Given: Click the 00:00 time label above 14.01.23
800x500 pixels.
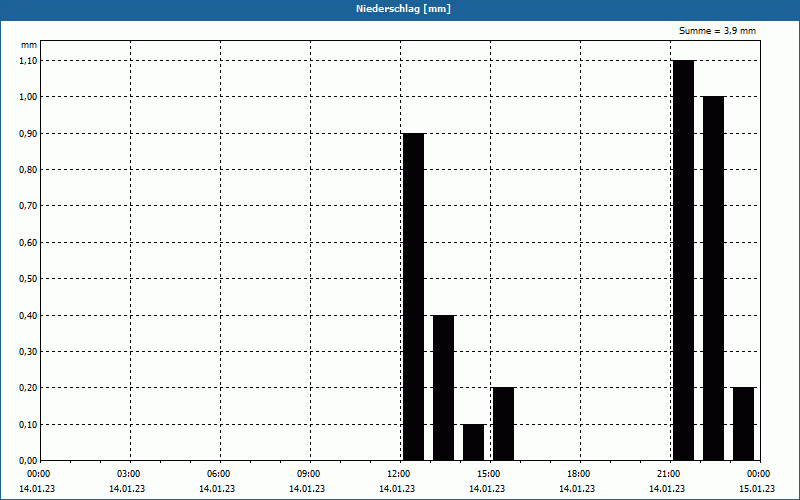Looking at the screenshot, I should (38, 474).
